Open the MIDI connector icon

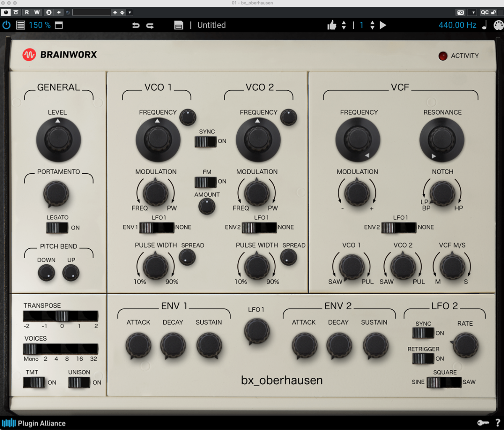(498, 25)
